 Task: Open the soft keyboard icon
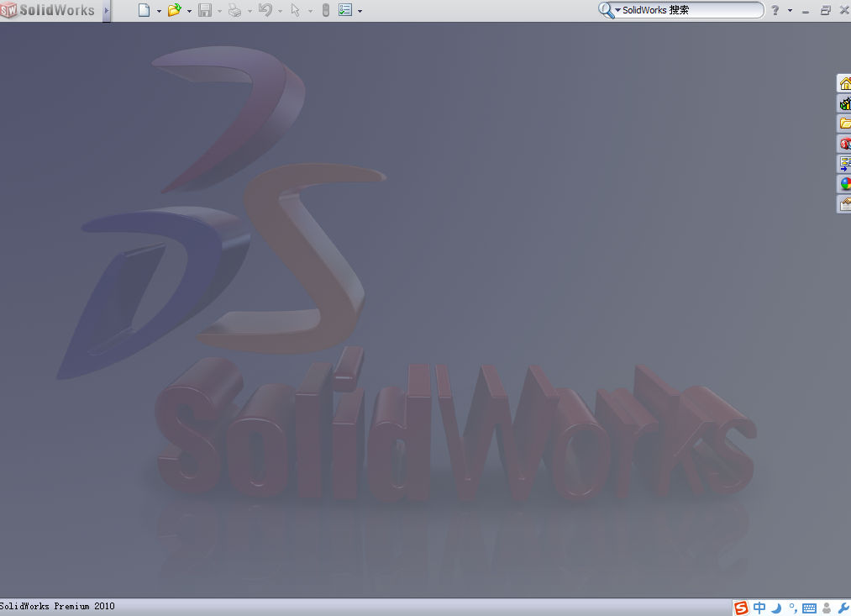pos(809,608)
